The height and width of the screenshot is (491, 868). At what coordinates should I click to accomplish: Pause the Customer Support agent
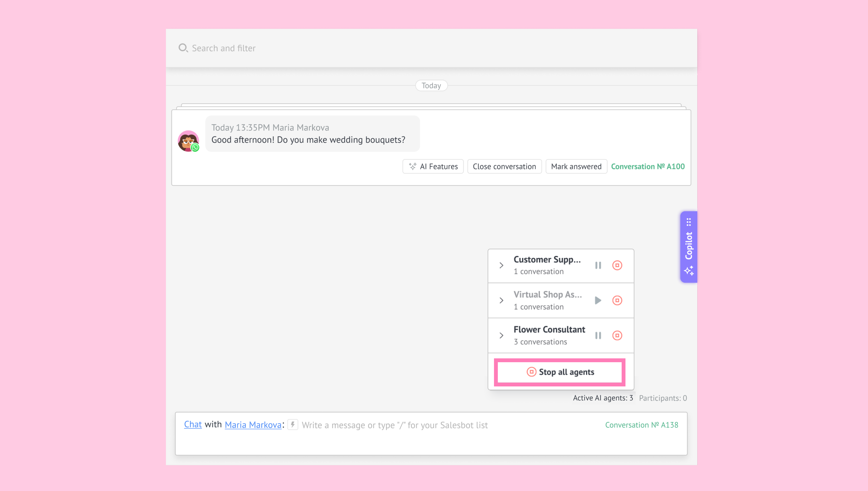(x=598, y=265)
